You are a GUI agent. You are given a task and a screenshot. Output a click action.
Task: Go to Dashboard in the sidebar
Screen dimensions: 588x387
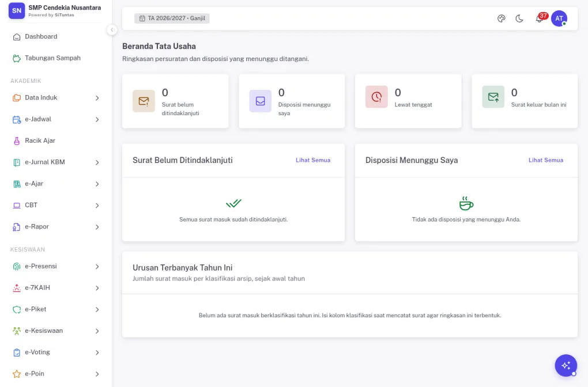56,37
